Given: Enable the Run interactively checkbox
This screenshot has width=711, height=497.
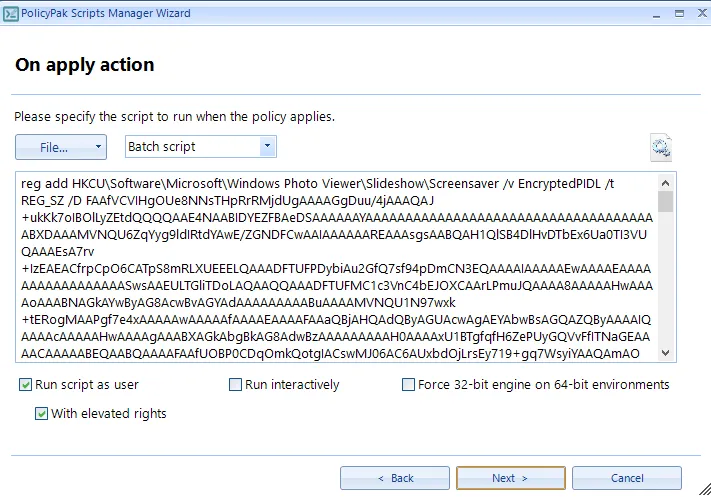Looking at the screenshot, I should 236,385.
